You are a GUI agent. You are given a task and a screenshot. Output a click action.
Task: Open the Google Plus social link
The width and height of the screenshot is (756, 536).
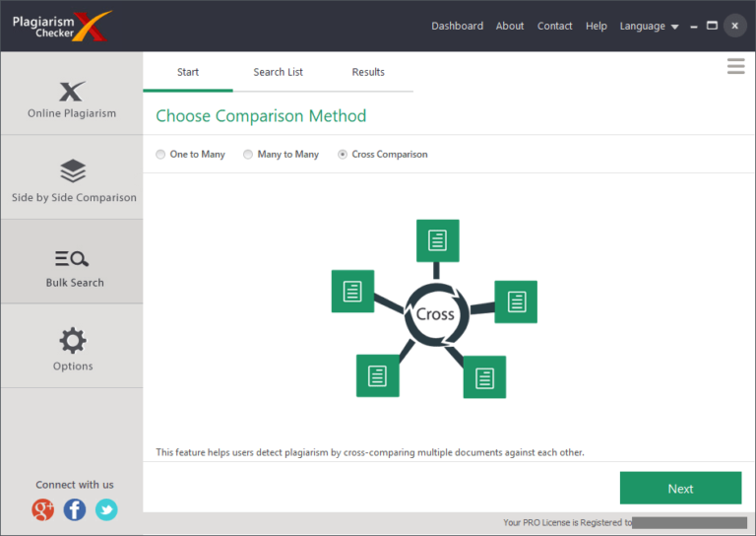43,510
